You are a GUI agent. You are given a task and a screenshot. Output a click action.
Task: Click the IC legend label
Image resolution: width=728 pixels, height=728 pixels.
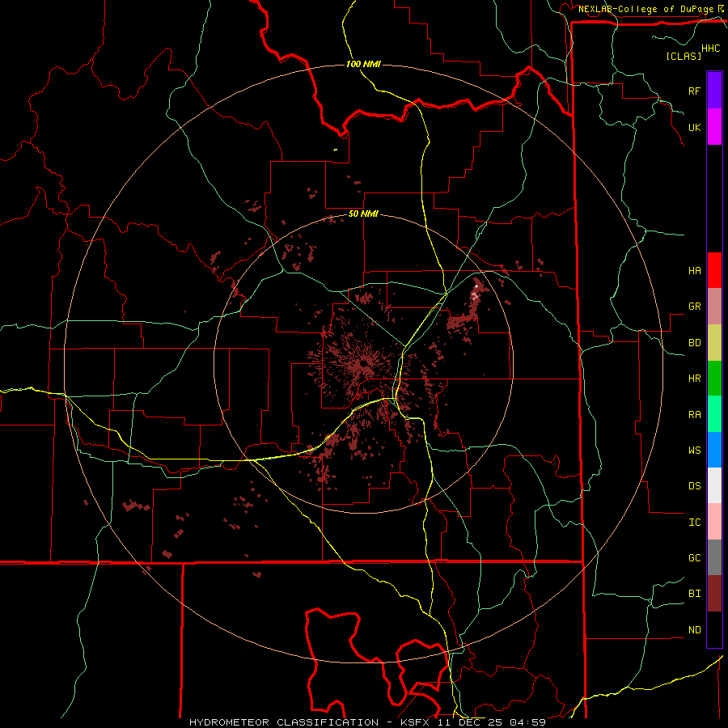pyautogui.click(x=694, y=523)
